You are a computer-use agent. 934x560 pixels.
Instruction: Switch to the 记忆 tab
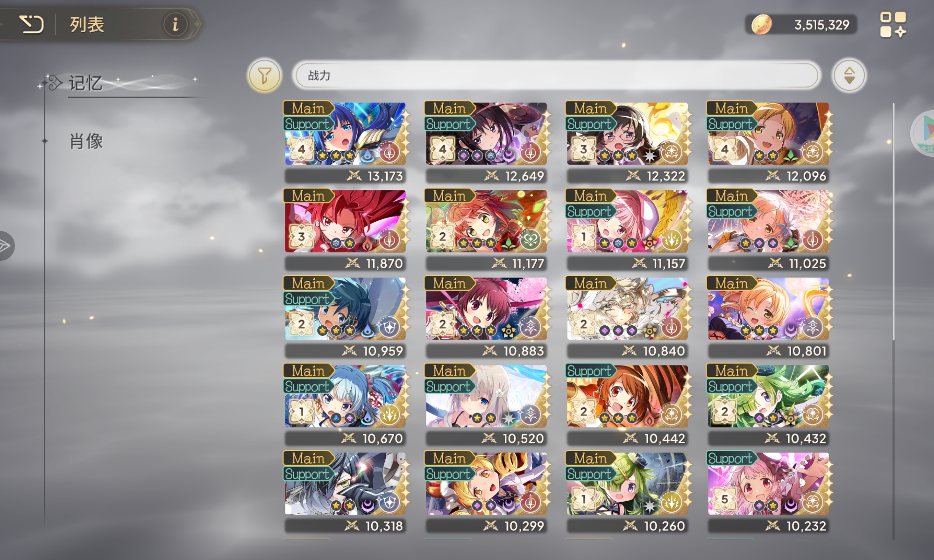click(86, 83)
